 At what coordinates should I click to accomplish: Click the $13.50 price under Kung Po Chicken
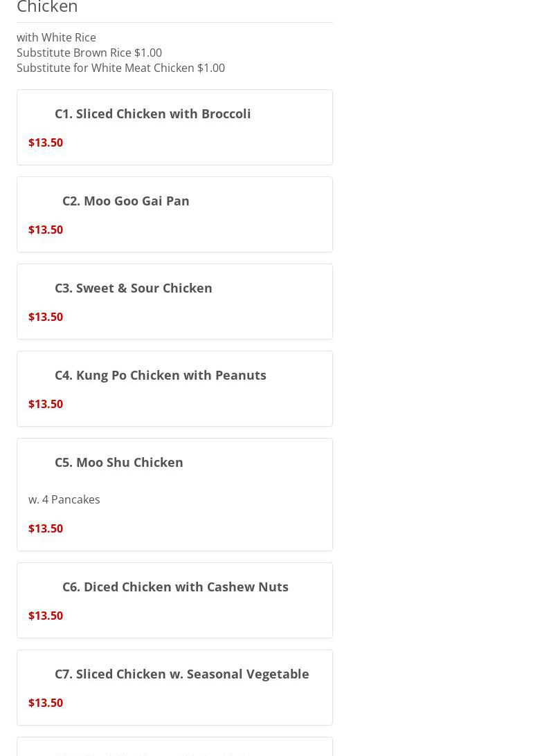point(46,404)
